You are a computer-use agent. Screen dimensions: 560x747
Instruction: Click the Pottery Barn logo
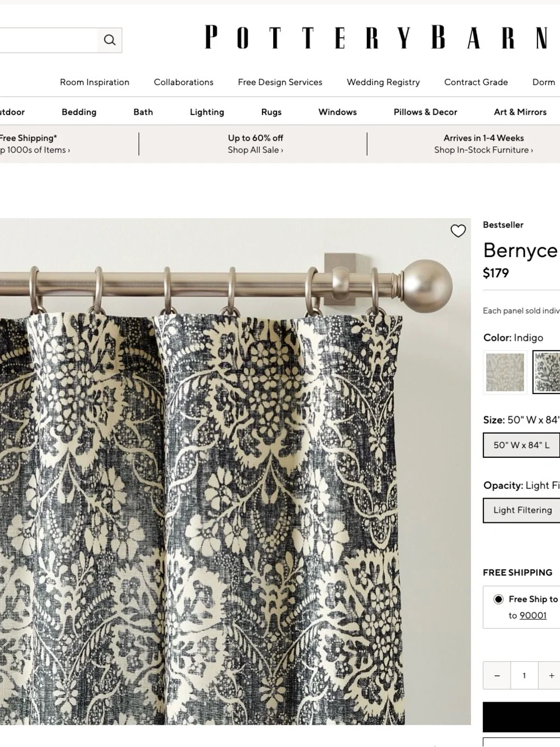pos(376,38)
